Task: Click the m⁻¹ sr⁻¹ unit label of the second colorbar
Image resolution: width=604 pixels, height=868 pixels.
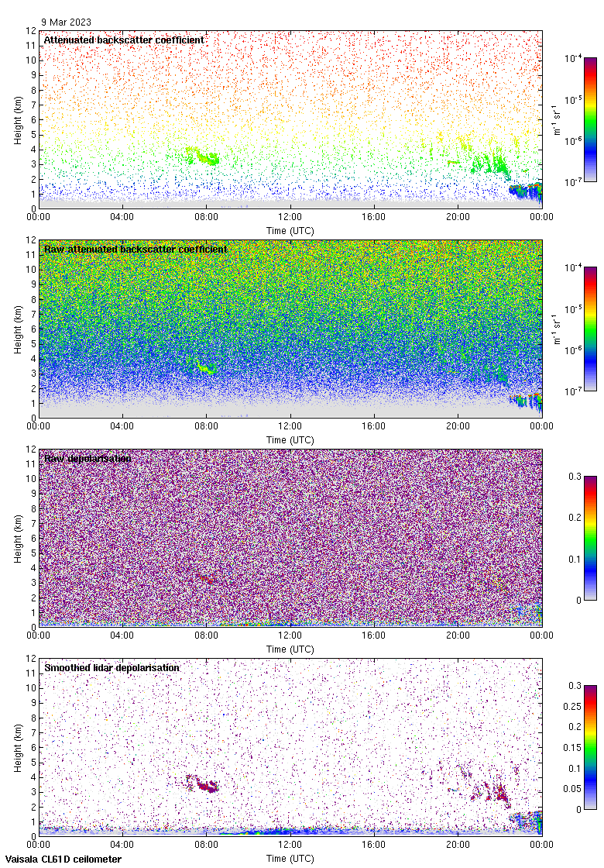Action: coord(557,329)
